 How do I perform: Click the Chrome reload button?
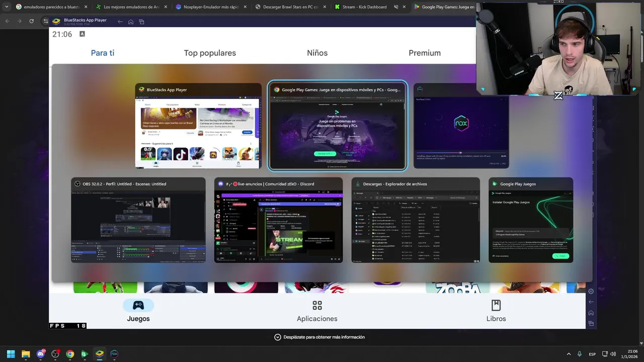click(x=31, y=21)
